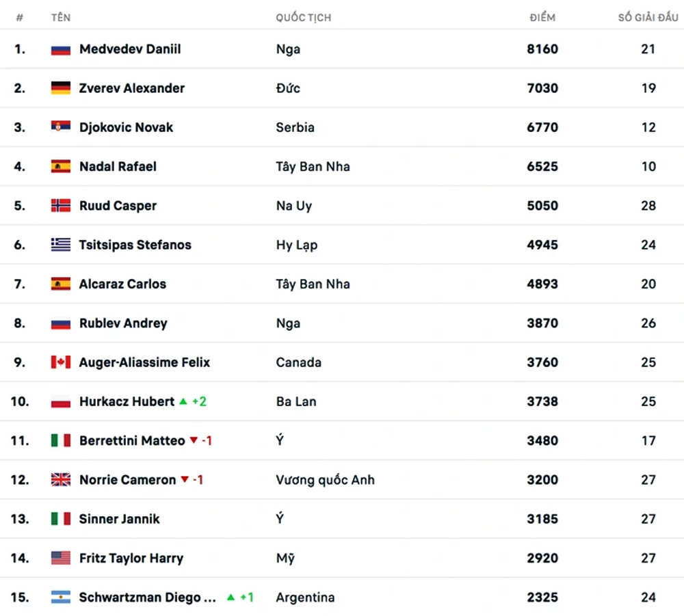Click the Norwegian flag next to Ruud Casper
Screen dimensions: 684x616
click(61, 205)
